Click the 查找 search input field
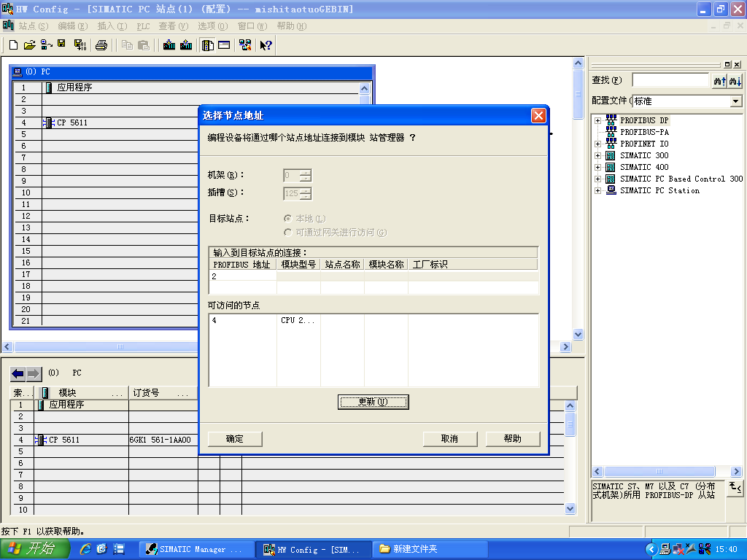 pyautogui.click(x=670, y=80)
